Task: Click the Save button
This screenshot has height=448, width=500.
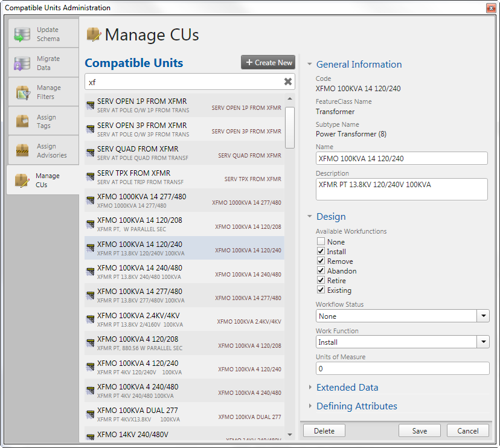Action: coord(420,431)
